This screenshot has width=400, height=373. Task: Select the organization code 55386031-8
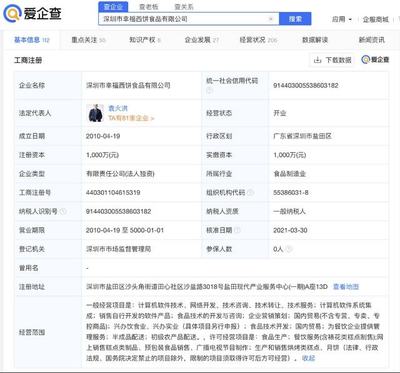click(291, 192)
